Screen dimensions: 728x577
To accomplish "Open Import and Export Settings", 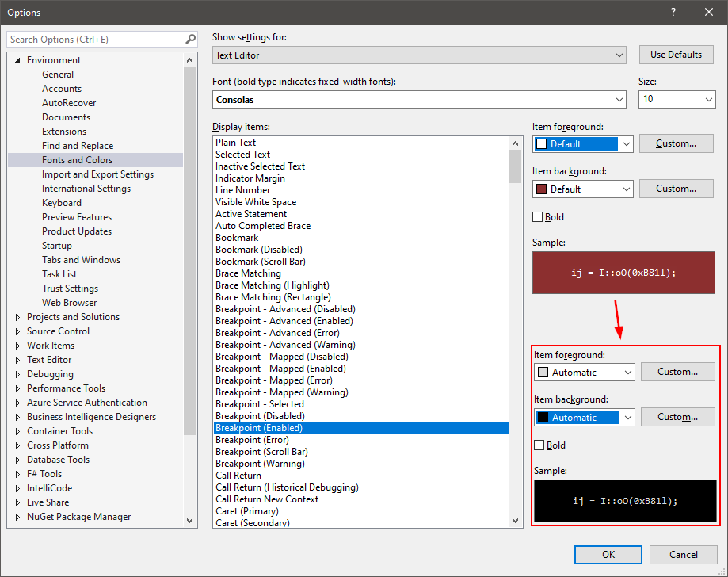I will 97,174.
